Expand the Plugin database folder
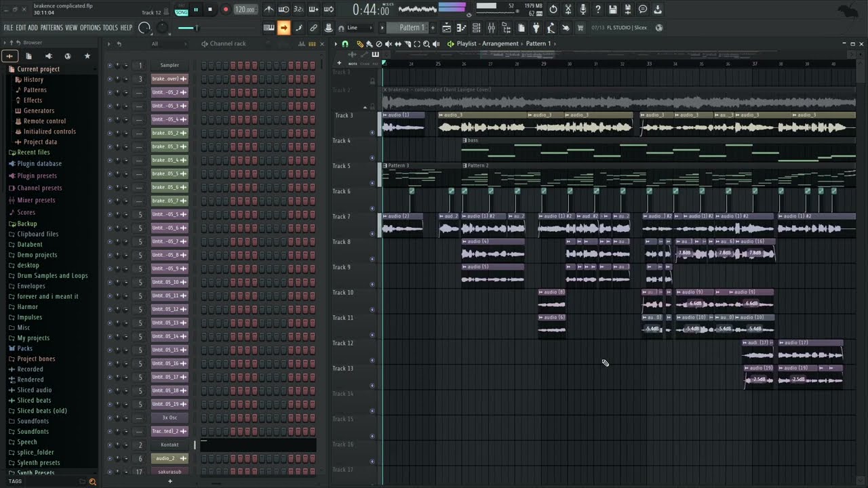Screen dimensions: 868x488 39,164
